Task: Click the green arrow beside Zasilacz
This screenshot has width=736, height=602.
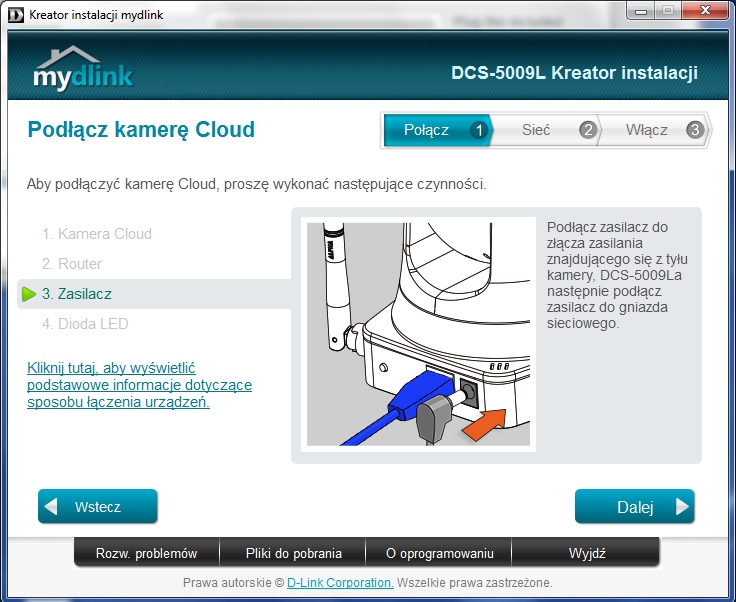Action: (x=29, y=294)
